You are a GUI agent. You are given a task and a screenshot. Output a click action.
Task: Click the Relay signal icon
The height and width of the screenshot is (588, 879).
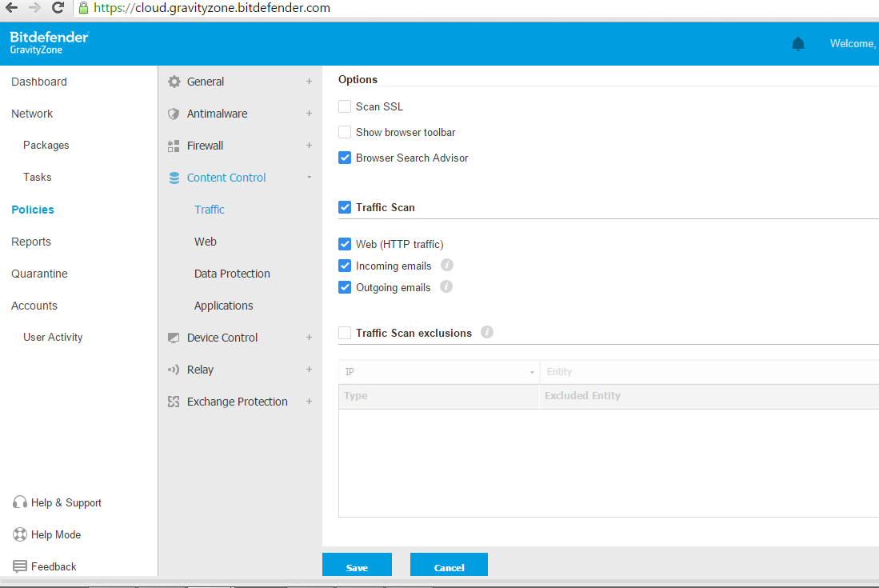[174, 370]
